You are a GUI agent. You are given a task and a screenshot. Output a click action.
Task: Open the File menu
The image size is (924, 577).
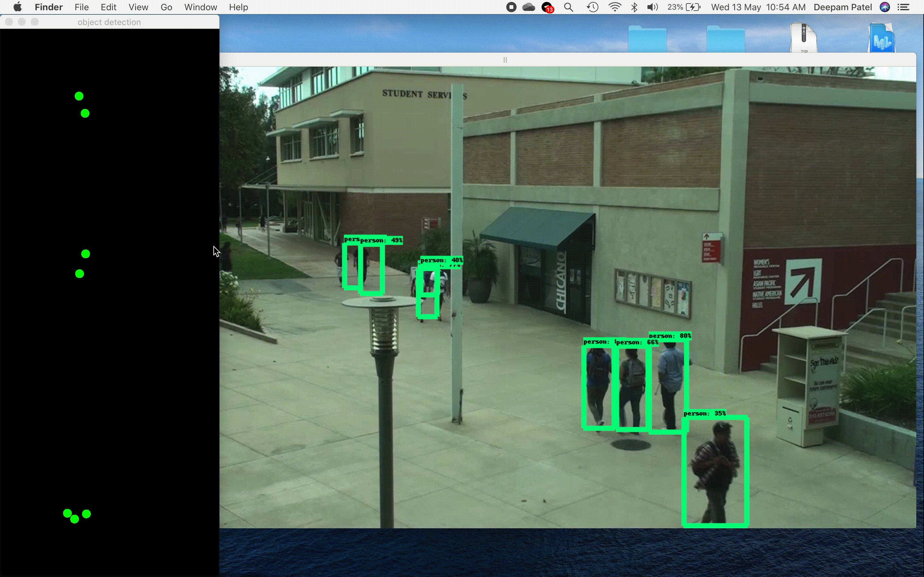click(81, 7)
